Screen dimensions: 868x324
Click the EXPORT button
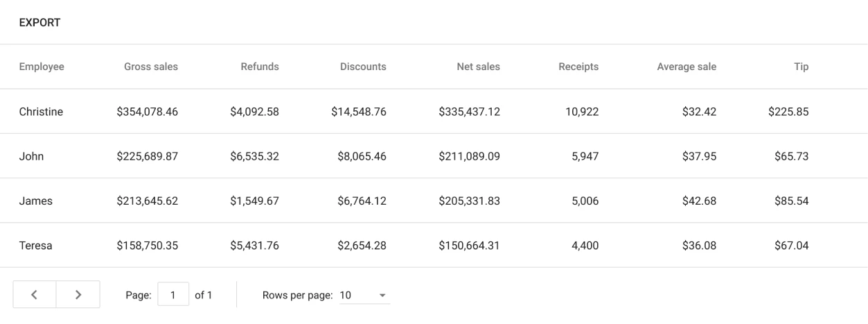click(39, 23)
